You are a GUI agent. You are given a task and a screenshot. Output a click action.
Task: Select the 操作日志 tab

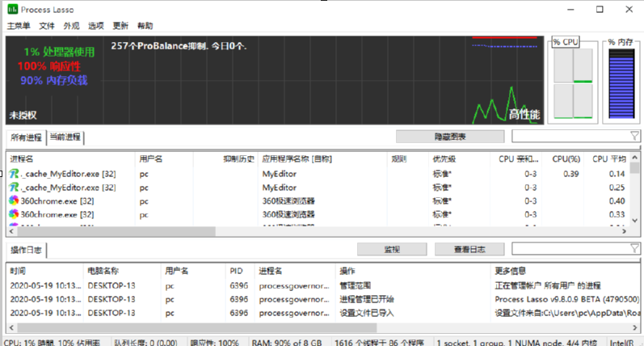tap(27, 250)
